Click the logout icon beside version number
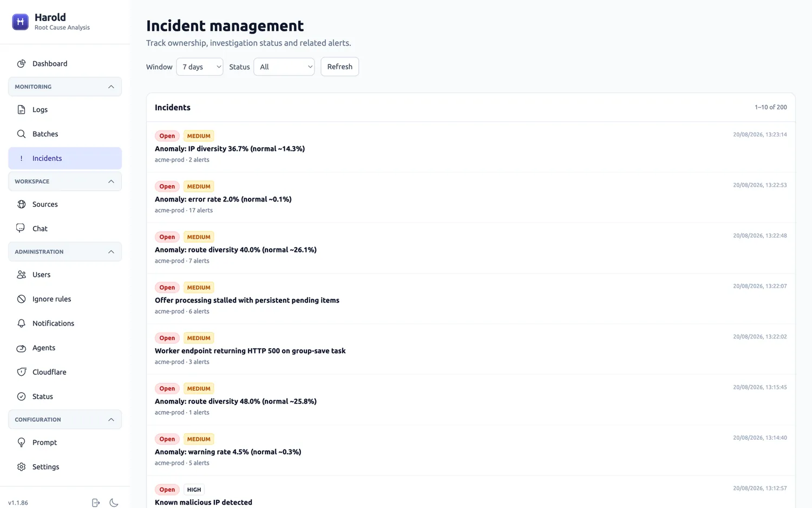 point(96,503)
